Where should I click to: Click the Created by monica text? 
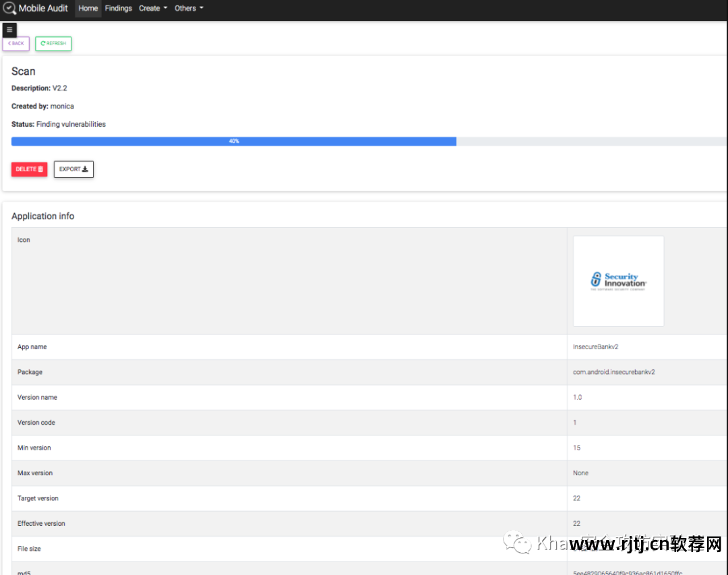click(42, 107)
